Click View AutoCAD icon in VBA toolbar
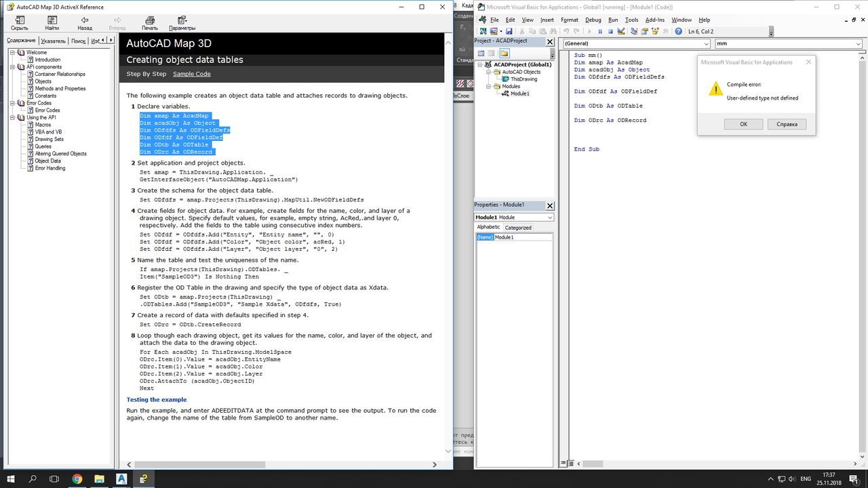The width and height of the screenshot is (868, 488). click(x=484, y=31)
